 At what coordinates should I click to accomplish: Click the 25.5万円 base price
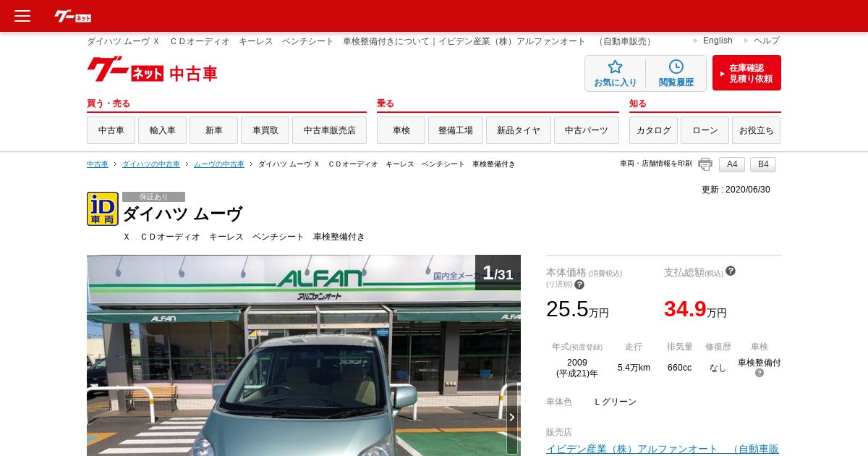(577, 309)
